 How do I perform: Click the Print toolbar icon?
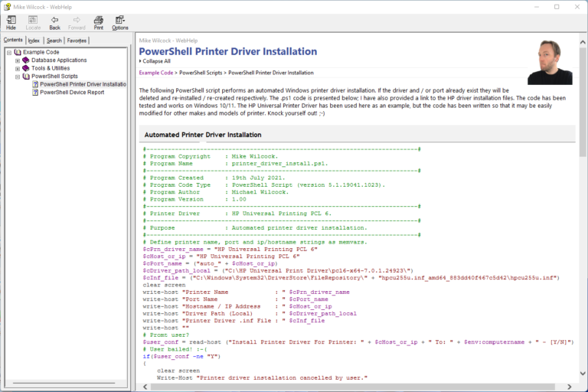click(x=98, y=22)
